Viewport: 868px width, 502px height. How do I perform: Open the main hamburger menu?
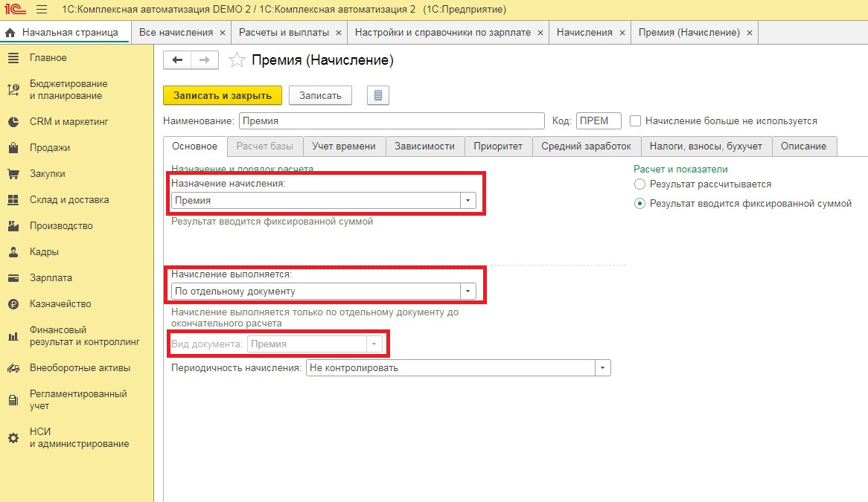click(x=42, y=10)
